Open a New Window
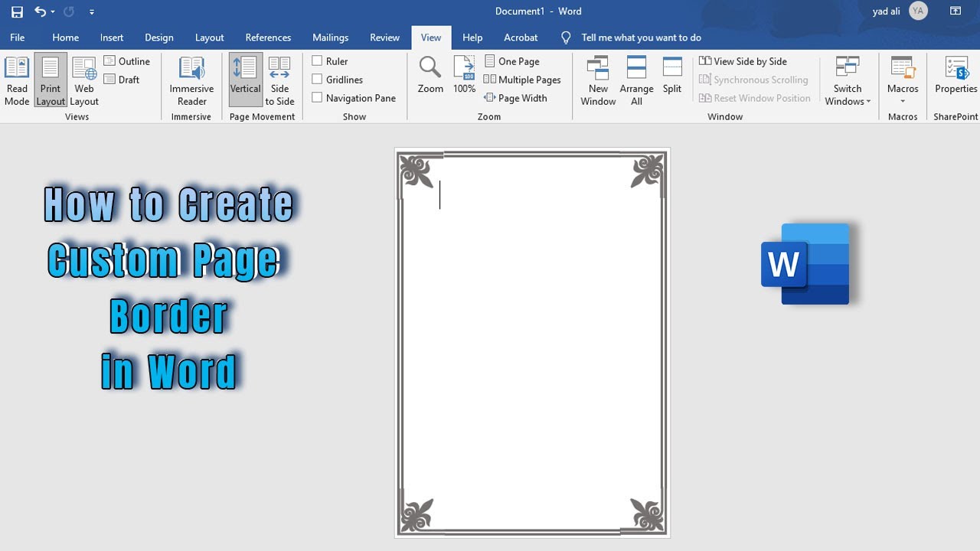Screen dimensions: 980x551 coord(598,80)
